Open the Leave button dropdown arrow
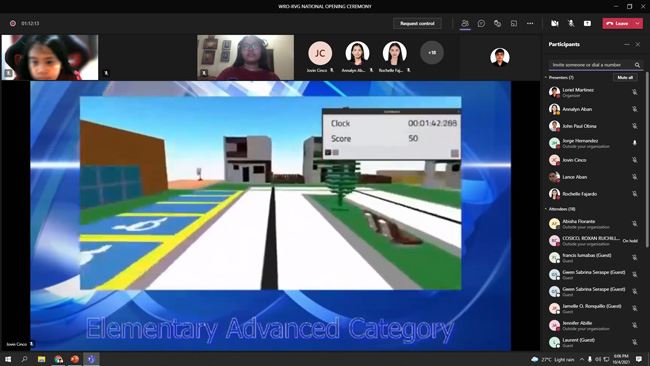 click(638, 24)
